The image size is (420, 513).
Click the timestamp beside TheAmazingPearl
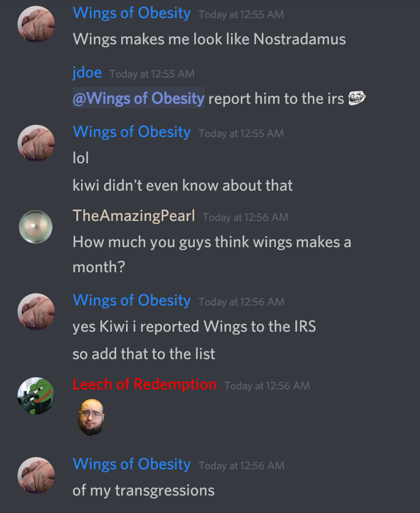(x=246, y=217)
